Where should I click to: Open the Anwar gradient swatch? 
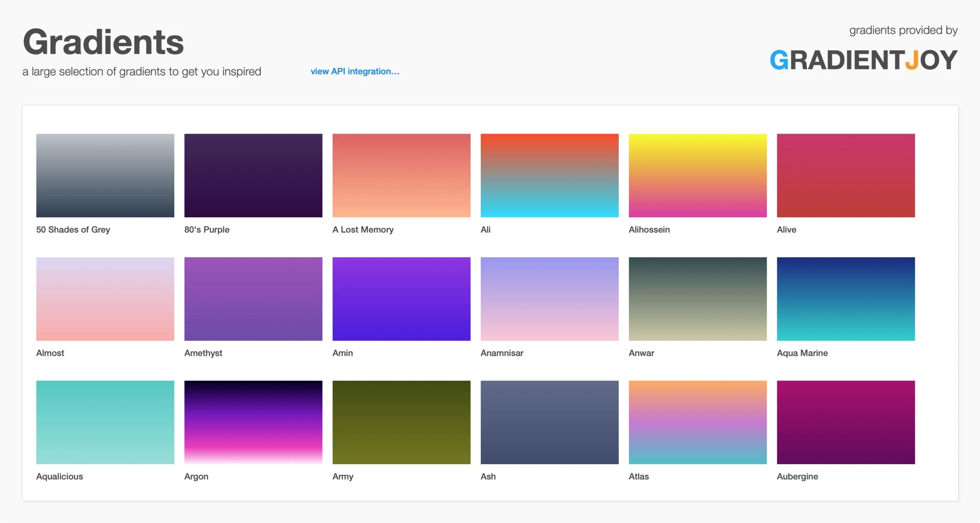tap(698, 299)
